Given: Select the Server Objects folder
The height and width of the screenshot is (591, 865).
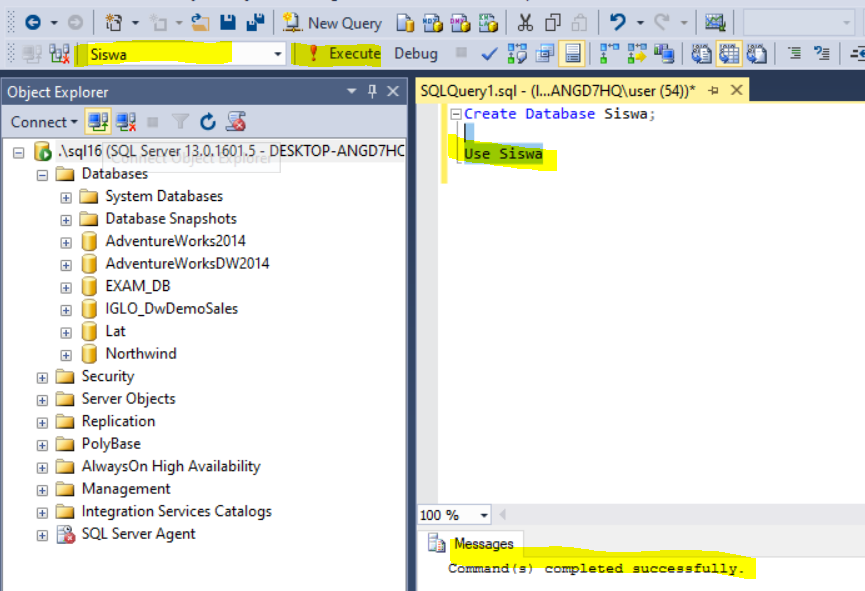Looking at the screenshot, I should 129,398.
